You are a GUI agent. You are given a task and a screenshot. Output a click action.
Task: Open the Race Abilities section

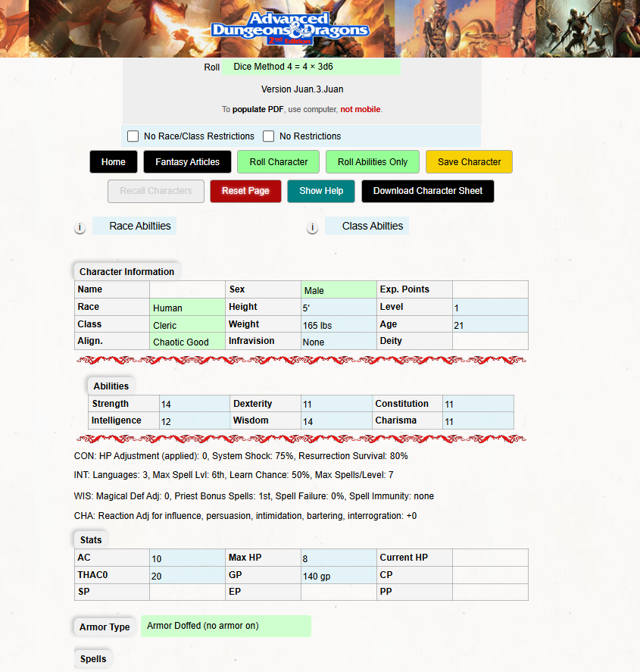[x=135, y=226]
